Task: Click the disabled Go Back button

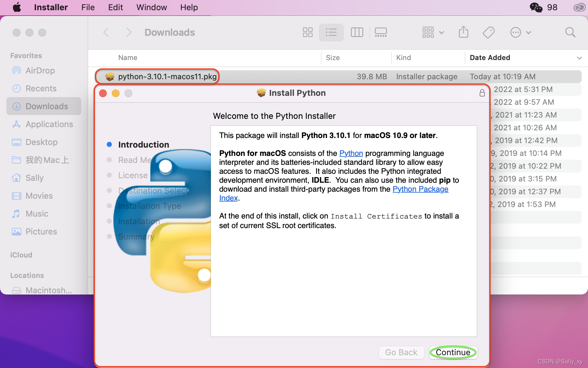Action: pyautogui.click(x=401, y=352)
